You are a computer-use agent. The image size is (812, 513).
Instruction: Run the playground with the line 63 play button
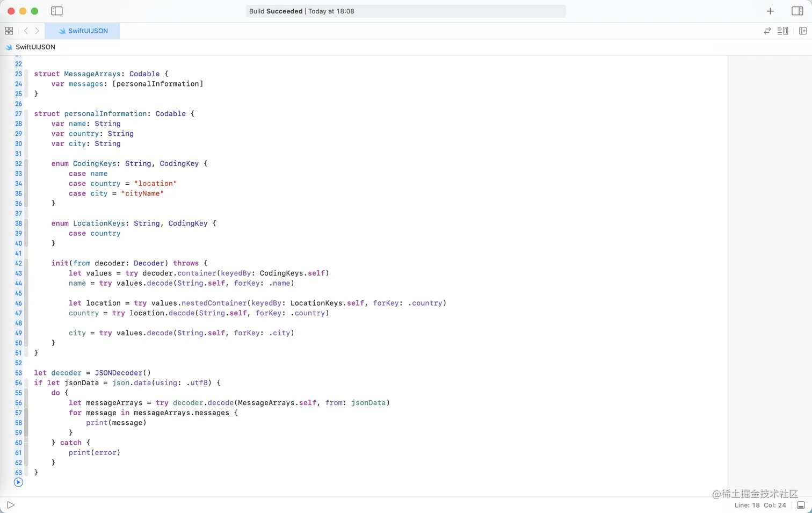coord(18,482)
